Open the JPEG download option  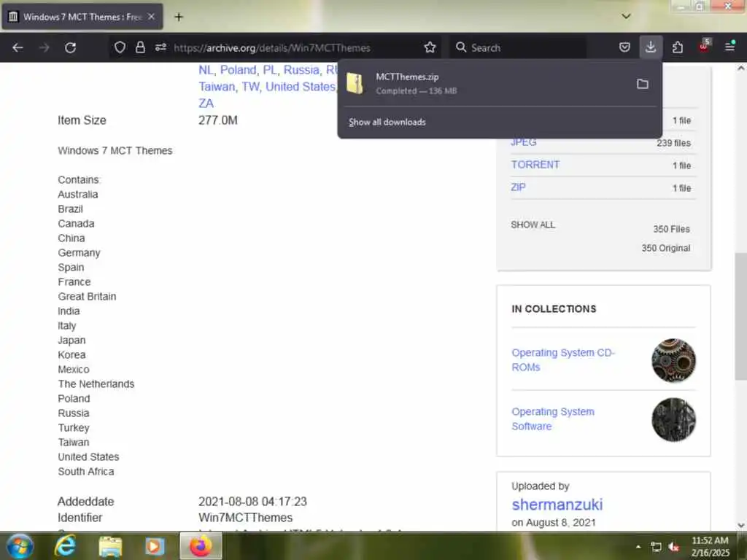(524, 142)
